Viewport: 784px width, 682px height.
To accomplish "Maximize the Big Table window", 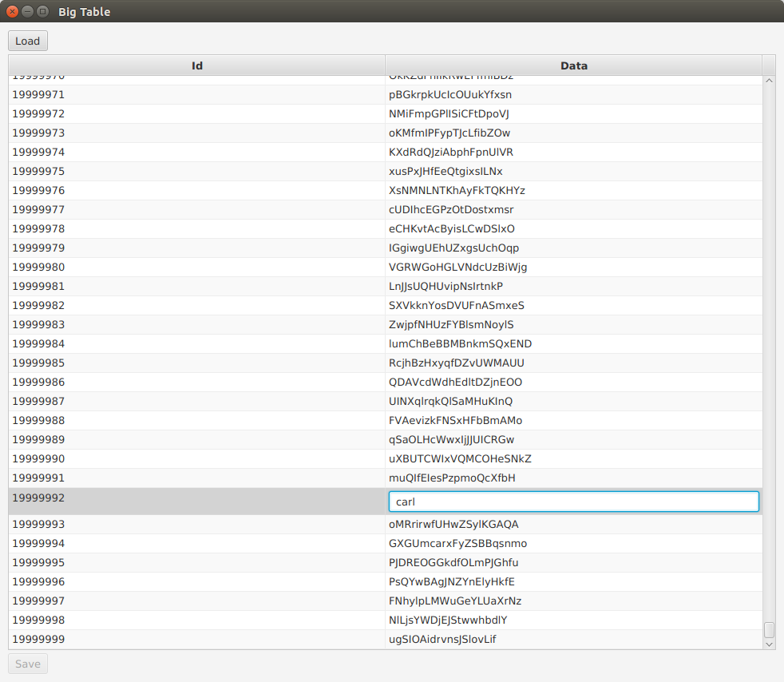I will point(42,12).
